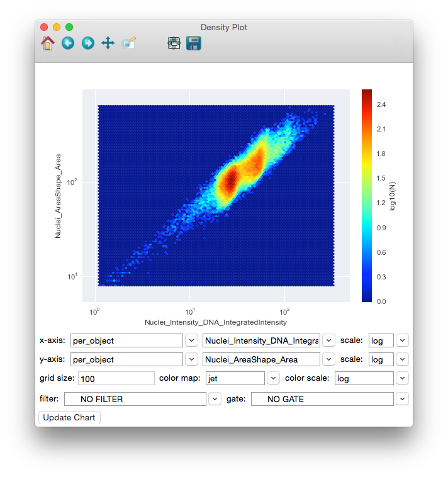
Task: Open the configure subplots tool
Action: (x=174, y=43)
